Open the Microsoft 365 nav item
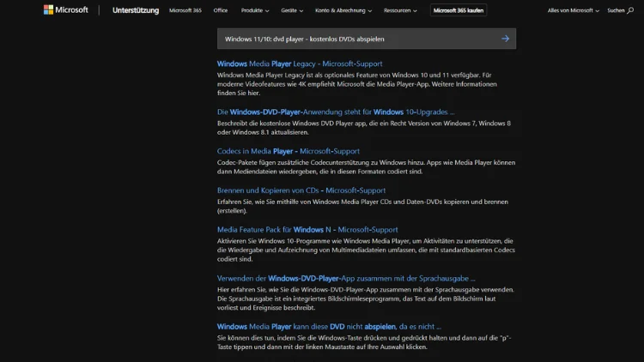 (185, 10)
